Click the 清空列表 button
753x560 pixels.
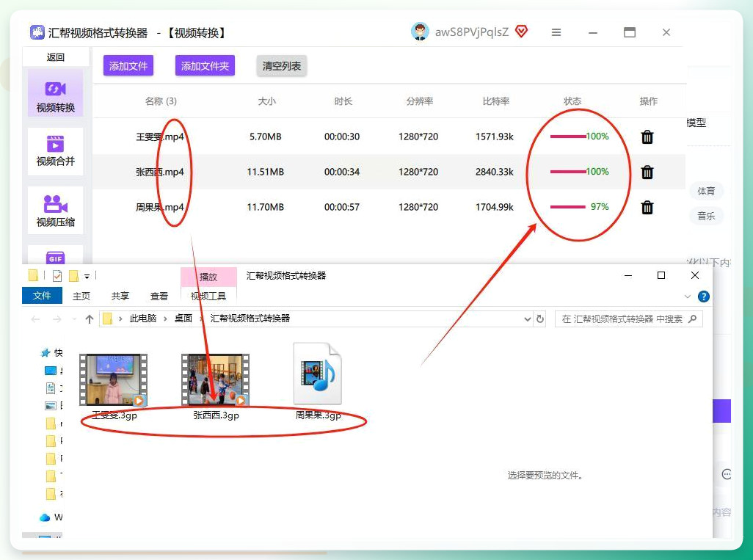click(282, 66)
